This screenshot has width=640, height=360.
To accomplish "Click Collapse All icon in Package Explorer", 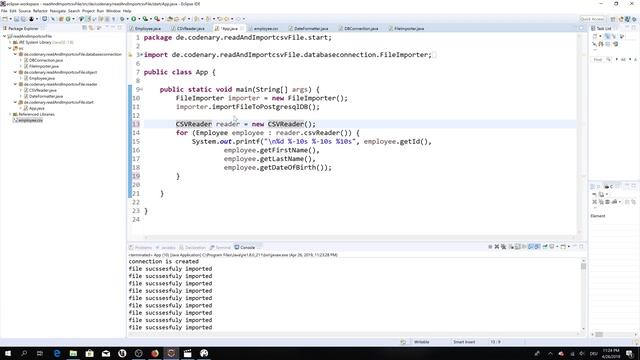I will coord(84,28).
